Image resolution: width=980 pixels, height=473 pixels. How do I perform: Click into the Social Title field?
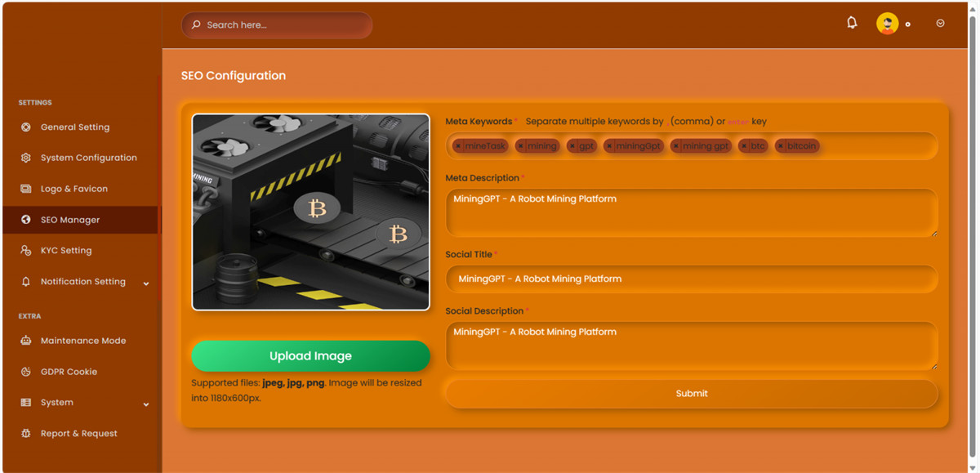691,279
